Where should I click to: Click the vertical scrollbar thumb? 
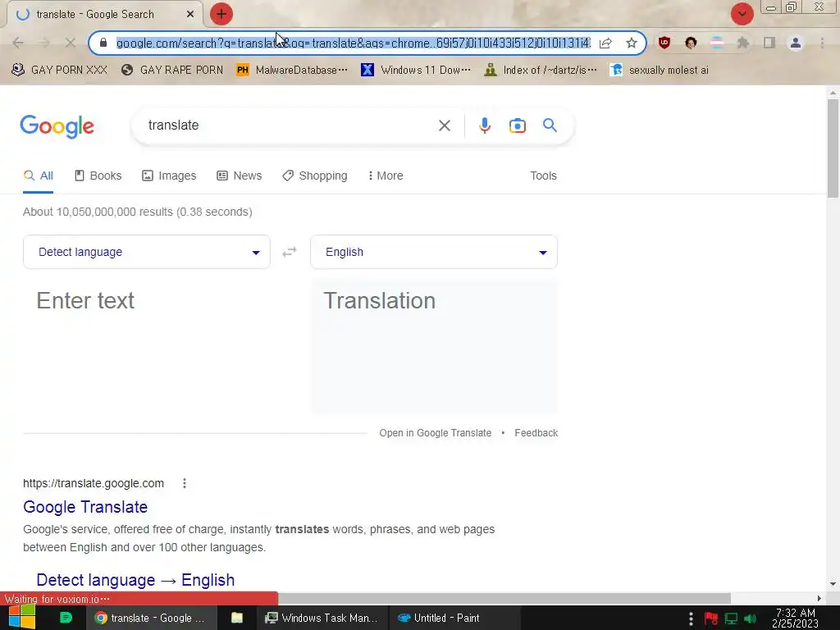[833, 148]
